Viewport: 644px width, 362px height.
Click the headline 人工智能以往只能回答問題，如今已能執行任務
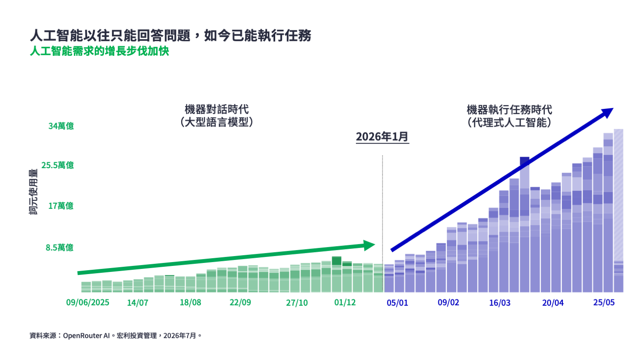pyautogui.click(x=170, y=35)
